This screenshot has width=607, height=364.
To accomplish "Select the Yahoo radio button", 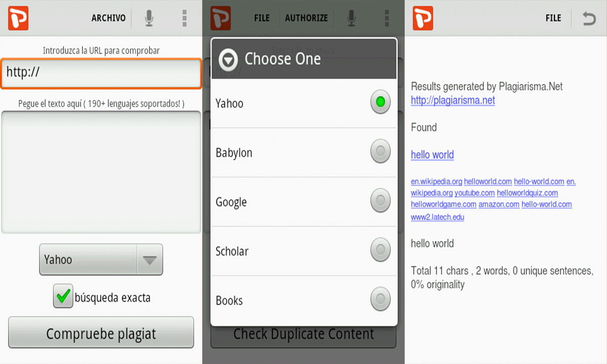I will pyautogui.click(x=380, y=102).
